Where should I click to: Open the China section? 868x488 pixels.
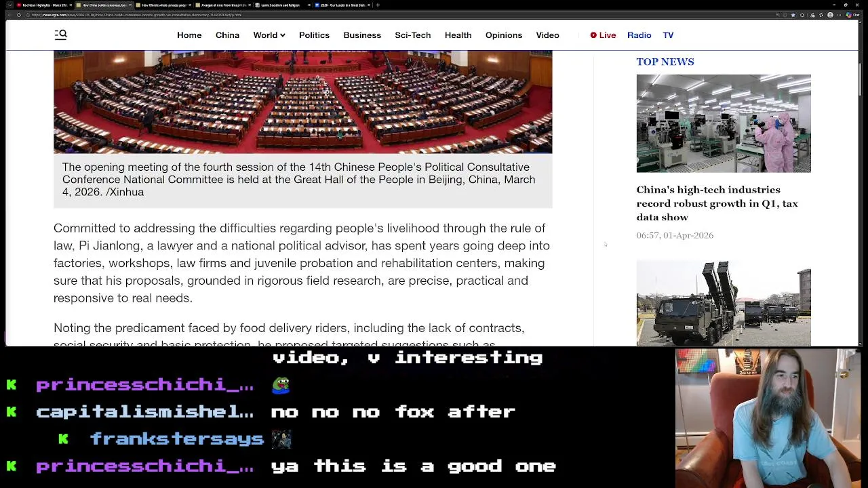click(227, 35)
